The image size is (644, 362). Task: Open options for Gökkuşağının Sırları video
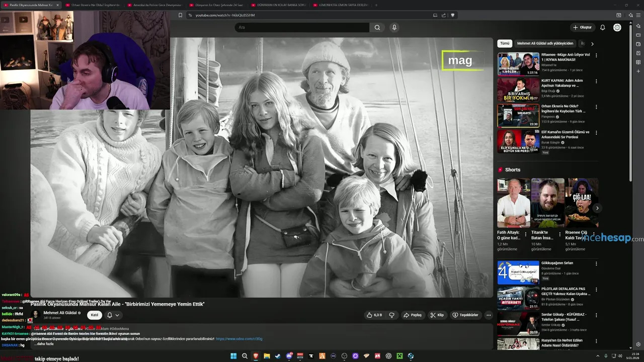[596, 263]
